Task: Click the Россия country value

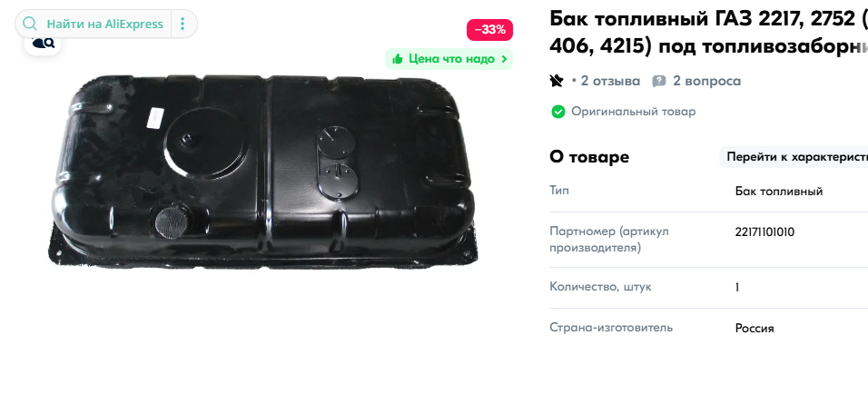Action: 755,328
